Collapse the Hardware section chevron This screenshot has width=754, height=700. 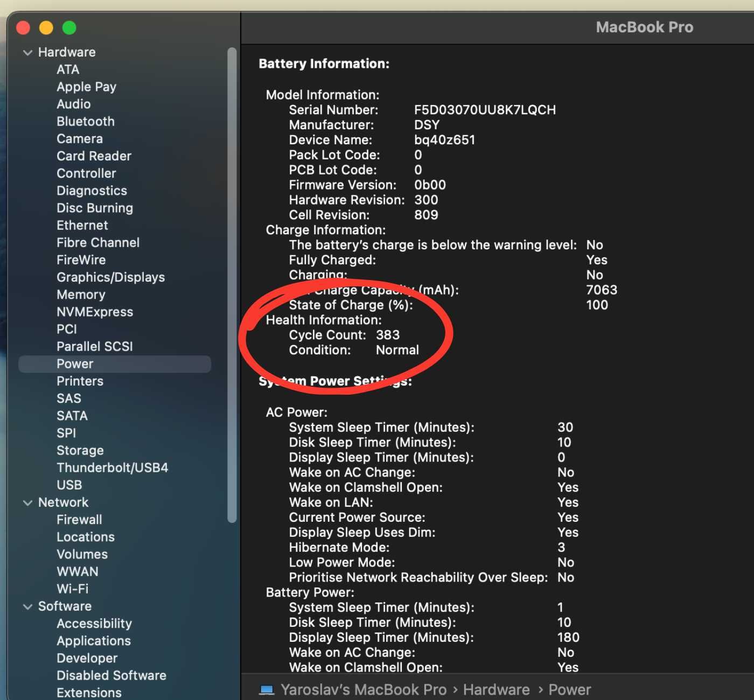[28, 53]
